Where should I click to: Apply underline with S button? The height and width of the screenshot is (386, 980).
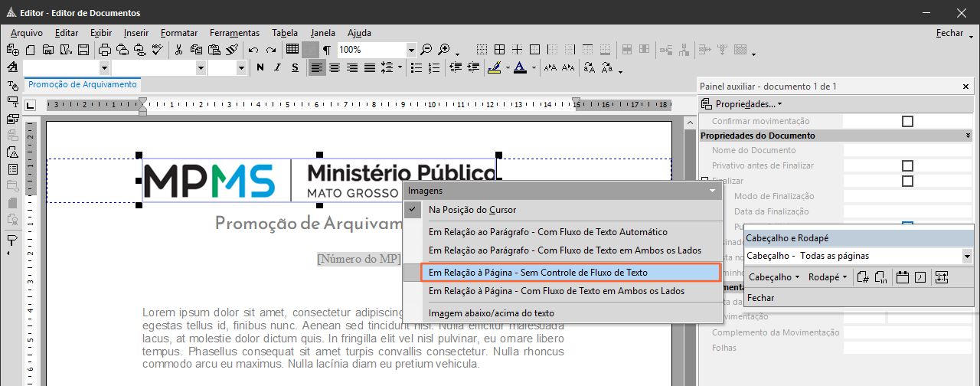(x=295, y=67)
